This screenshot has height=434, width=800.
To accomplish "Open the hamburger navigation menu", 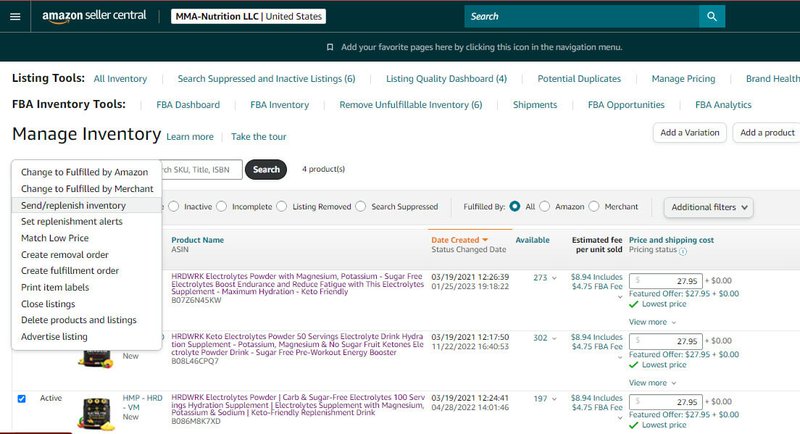I will tap(15, 16).
